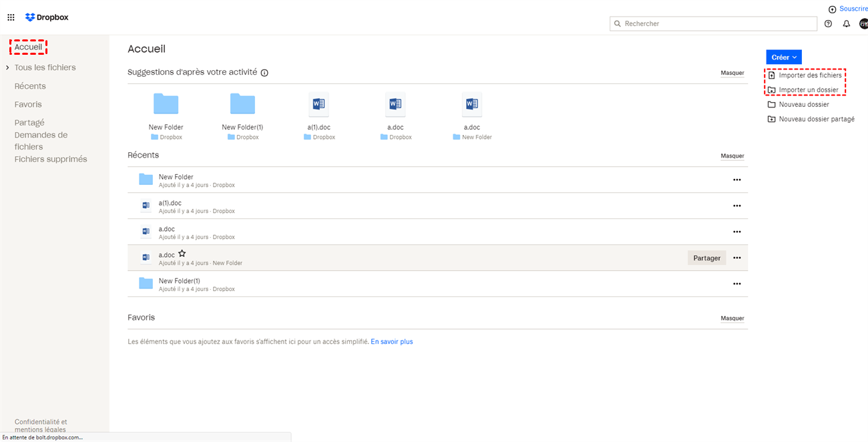This screenshot has height=442, width=868.
Task: Follow the En savoir plus link
Action: (392, 342)
